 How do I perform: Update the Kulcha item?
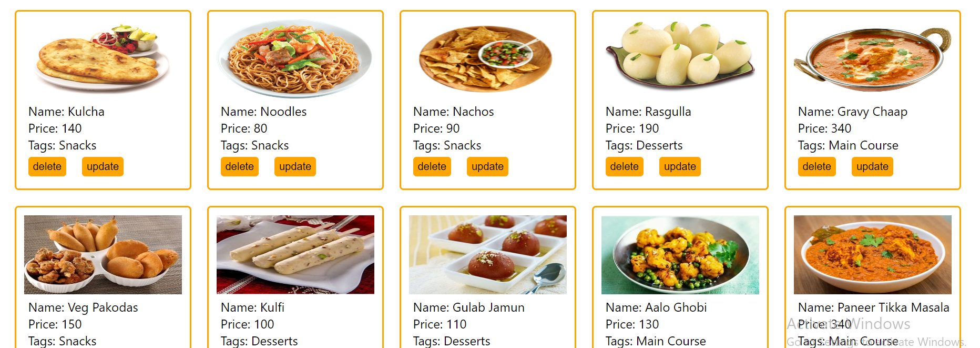click(103, 166)
